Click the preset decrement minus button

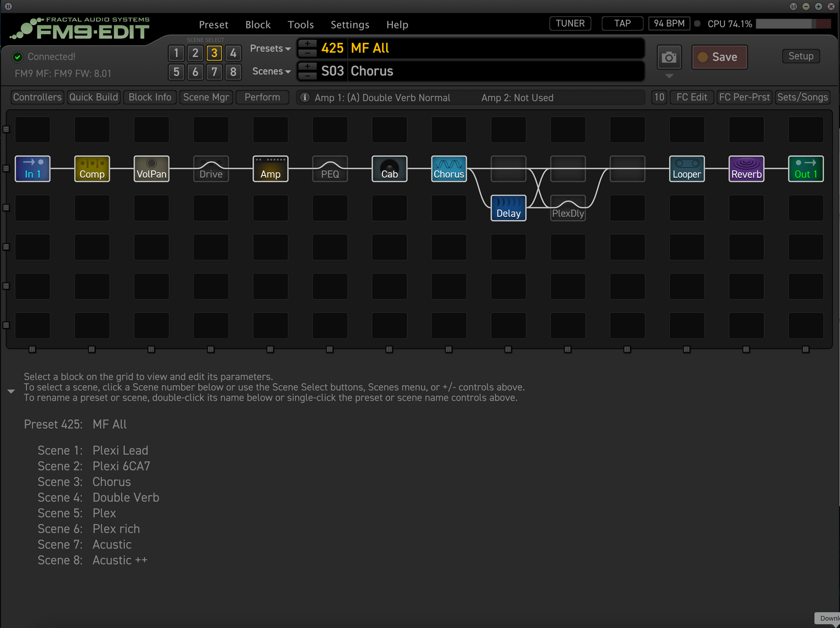click(308, 52)
